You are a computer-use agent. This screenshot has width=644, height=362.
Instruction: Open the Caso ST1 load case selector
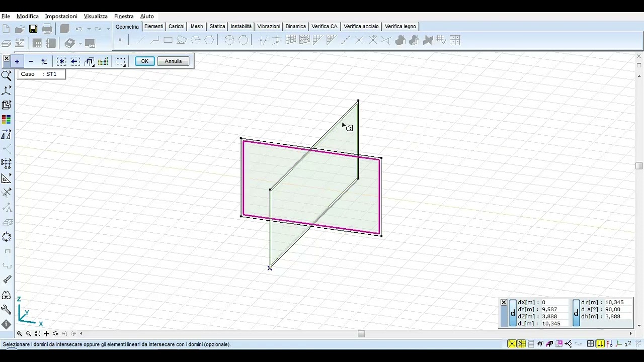tap(41, 74)
